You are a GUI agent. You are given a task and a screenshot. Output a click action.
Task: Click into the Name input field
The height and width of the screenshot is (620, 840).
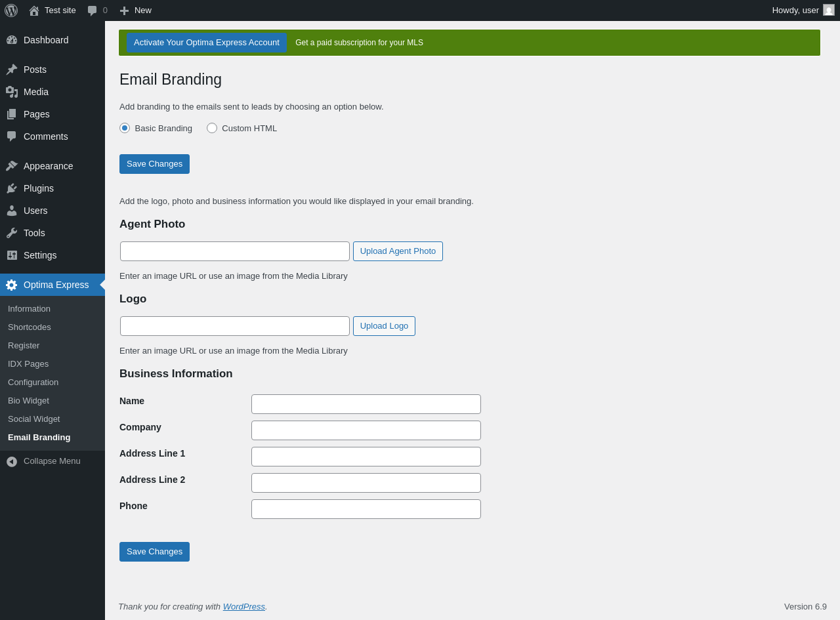(x=366, y=404)
